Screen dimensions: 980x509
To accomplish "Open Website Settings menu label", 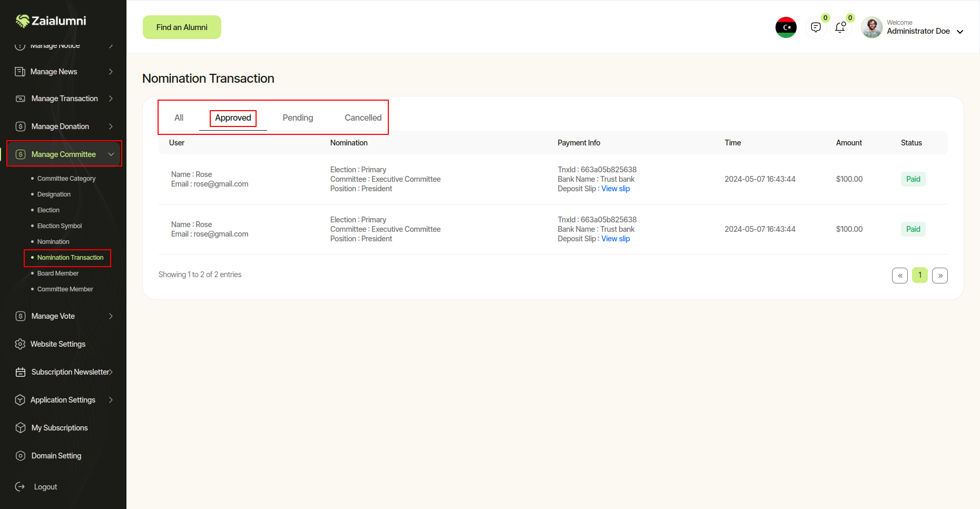I will click(x=58, y=344).
